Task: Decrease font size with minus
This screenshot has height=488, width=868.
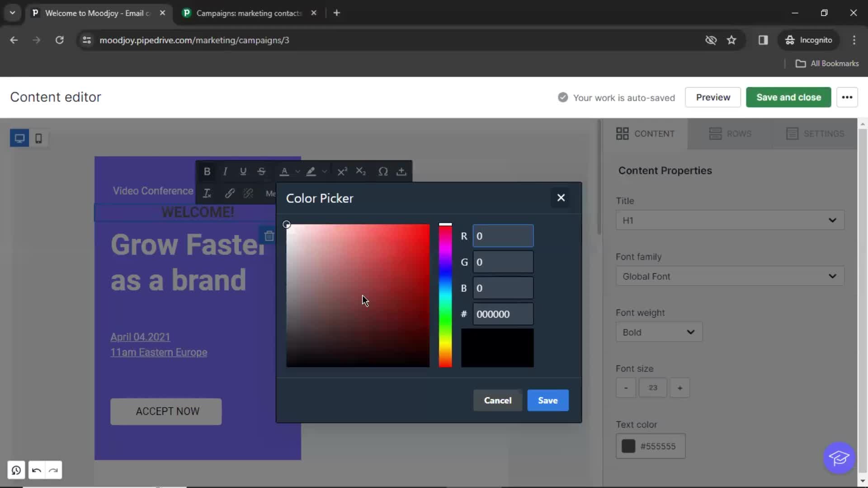Action: tap(626, 388)
